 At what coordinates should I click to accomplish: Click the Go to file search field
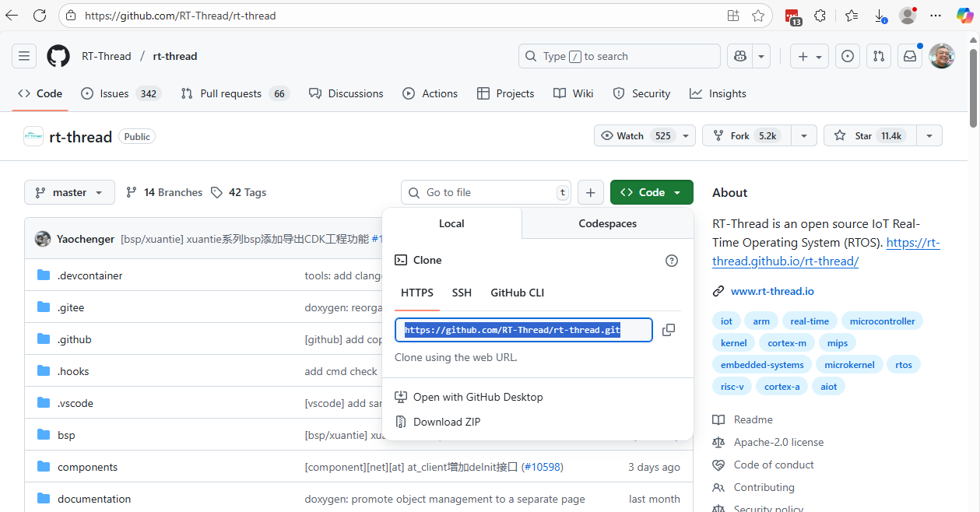(x=486, y=192)
